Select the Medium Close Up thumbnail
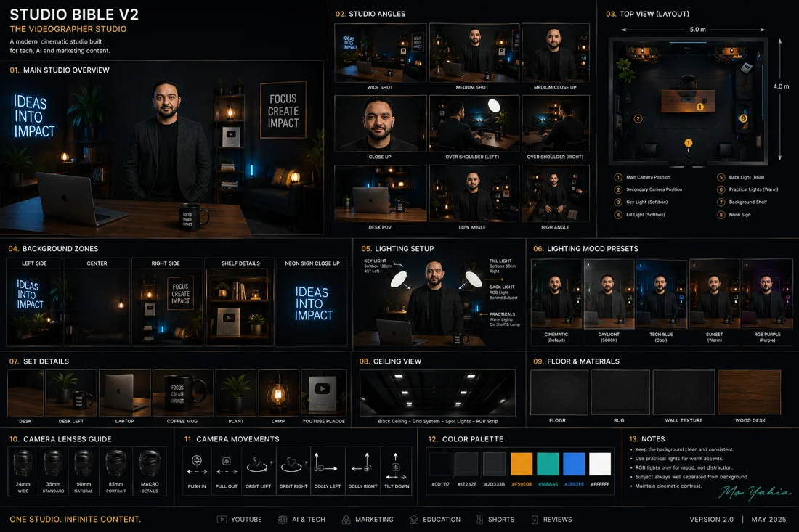The image size is (799, 532). point(556,52)
